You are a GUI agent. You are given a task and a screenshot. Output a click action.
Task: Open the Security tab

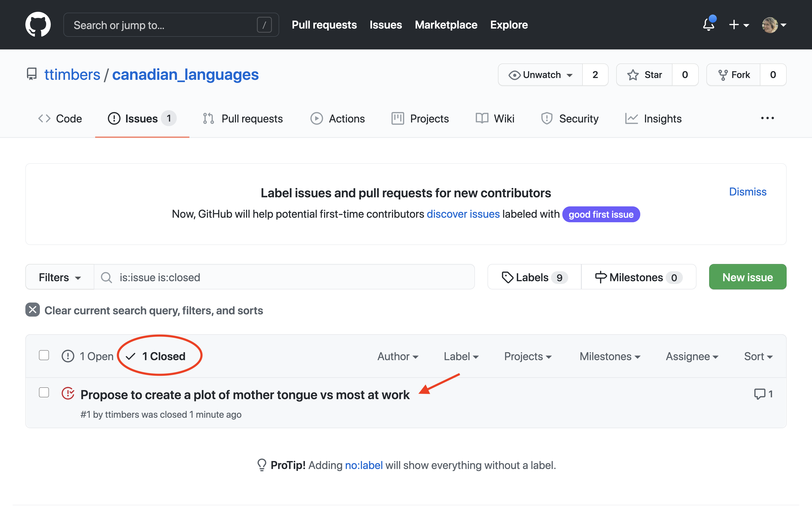click(570, 119)
